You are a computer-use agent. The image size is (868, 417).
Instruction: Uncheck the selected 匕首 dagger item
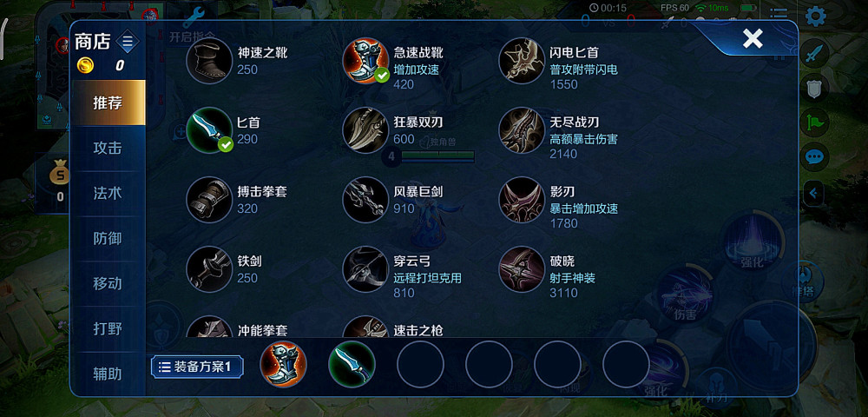208,130
